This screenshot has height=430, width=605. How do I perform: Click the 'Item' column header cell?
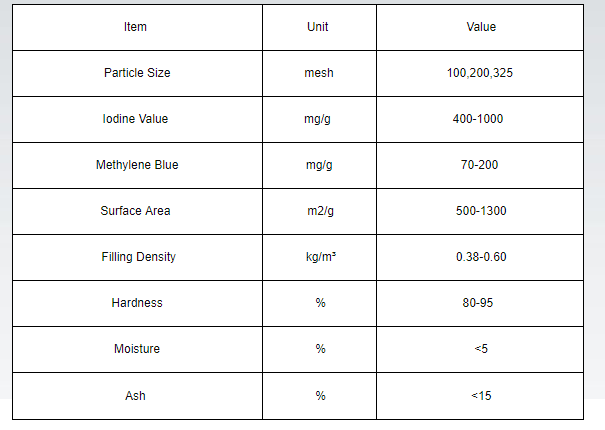point(135,27)
